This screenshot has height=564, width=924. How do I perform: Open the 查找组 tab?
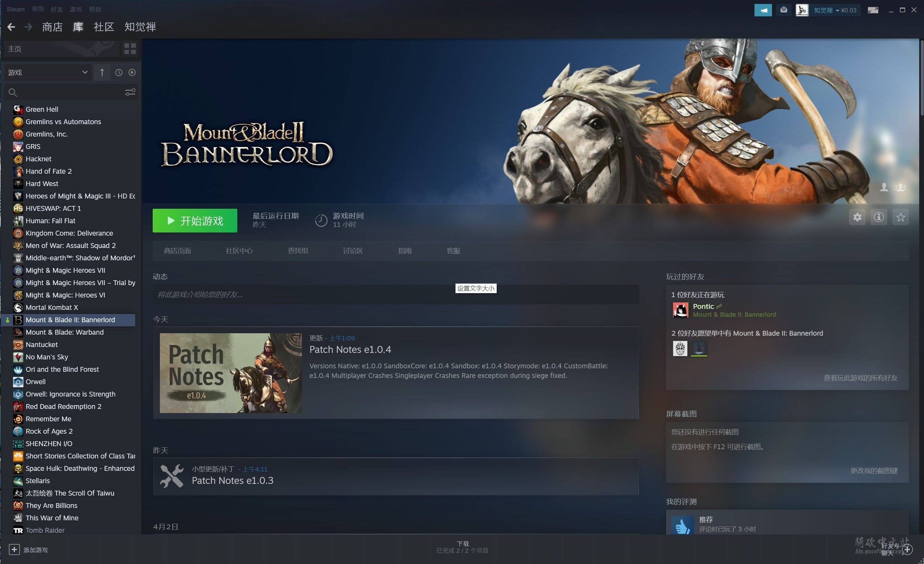pyautogui.click(x=298, y=251)
